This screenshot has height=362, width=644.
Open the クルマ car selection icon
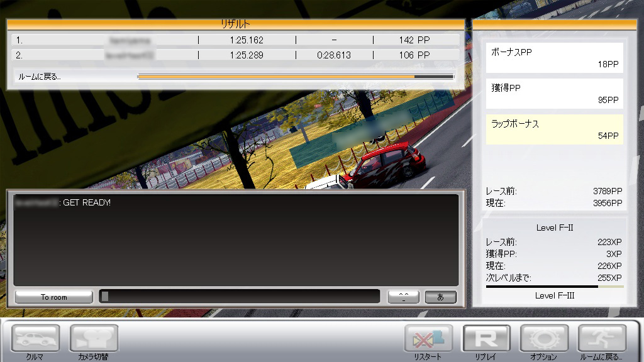tap(35, 338)
